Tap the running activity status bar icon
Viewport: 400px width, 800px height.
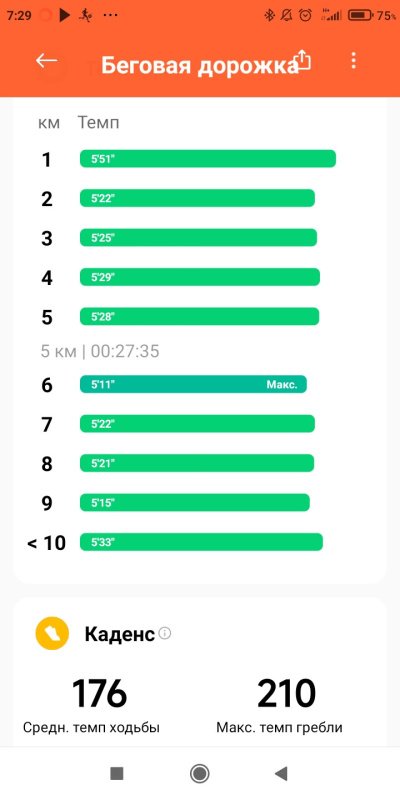(85, 15)
